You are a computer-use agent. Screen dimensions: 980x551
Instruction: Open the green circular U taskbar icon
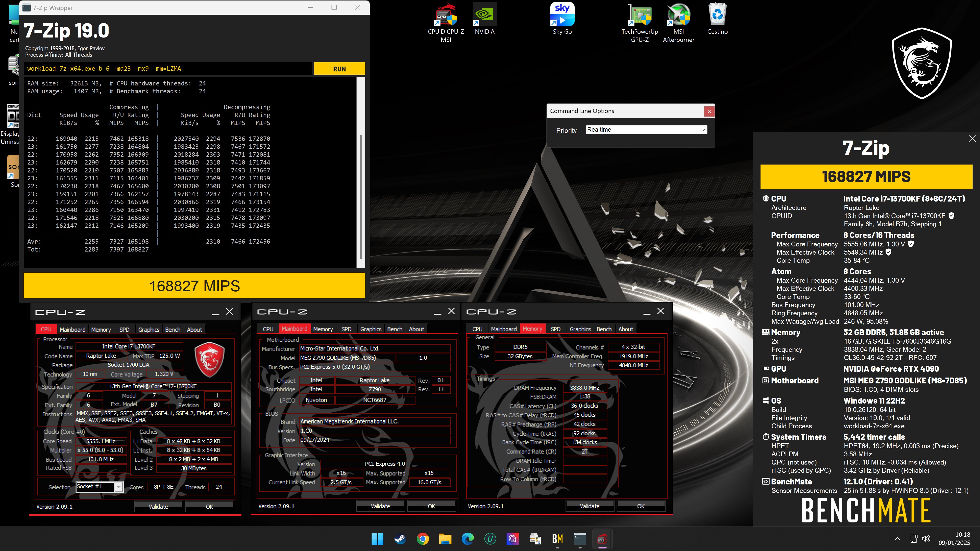pyautogui.click(x=490, y=539)
